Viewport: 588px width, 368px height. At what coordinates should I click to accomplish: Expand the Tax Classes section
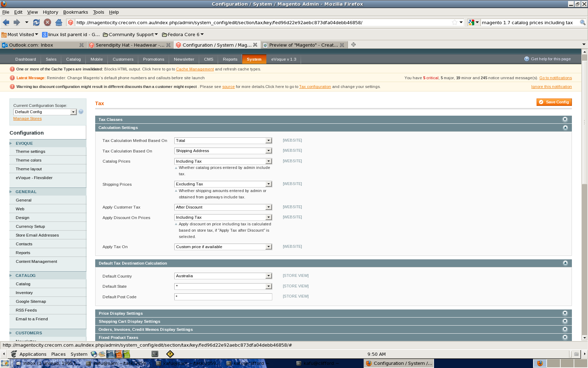click(565, 120)
